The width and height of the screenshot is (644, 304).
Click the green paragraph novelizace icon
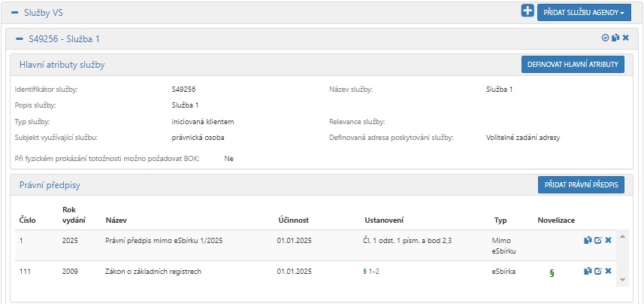point(552,272)
